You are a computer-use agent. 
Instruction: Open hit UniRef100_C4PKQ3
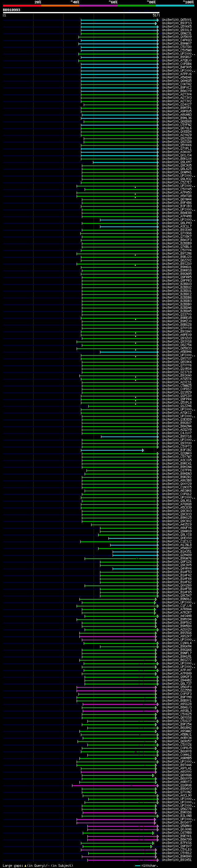(x=176, y=40)
